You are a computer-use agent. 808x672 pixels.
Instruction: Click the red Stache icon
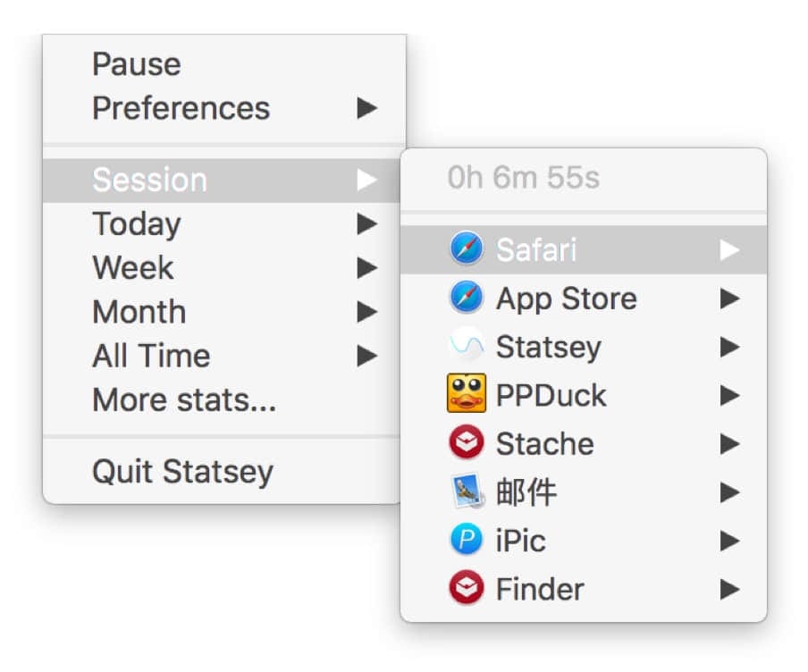click(x=467, y=442)
